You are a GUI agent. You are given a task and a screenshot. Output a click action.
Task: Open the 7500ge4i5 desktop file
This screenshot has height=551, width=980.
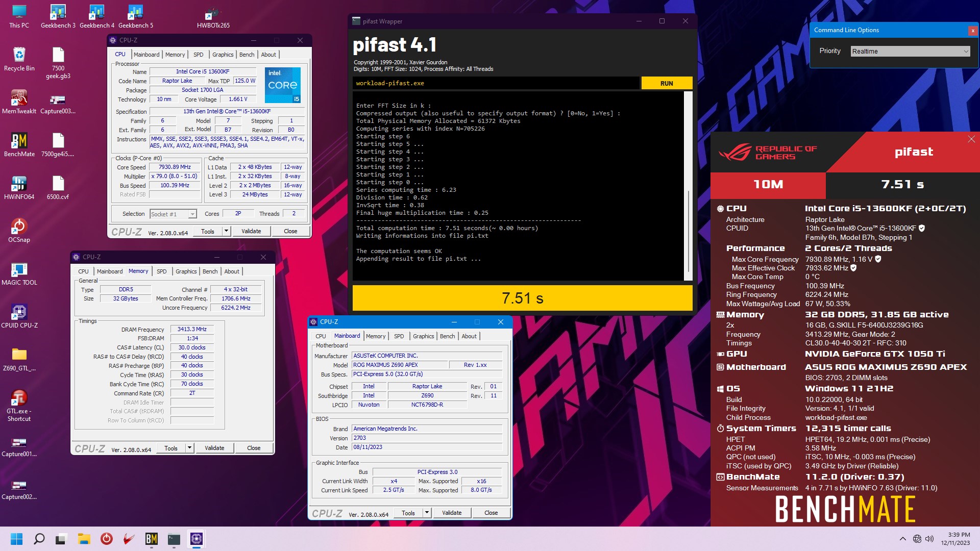[58, 145]
